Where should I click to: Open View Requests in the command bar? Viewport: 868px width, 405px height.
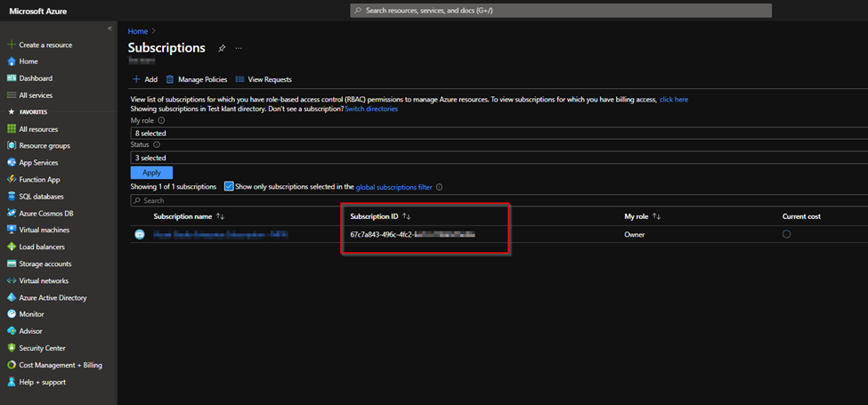pos(264,80)
